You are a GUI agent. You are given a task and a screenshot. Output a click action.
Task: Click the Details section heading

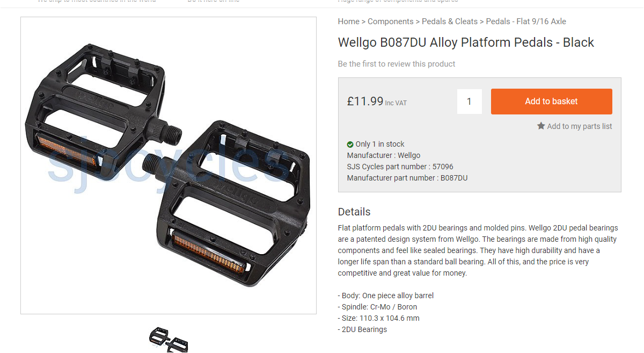354,212
